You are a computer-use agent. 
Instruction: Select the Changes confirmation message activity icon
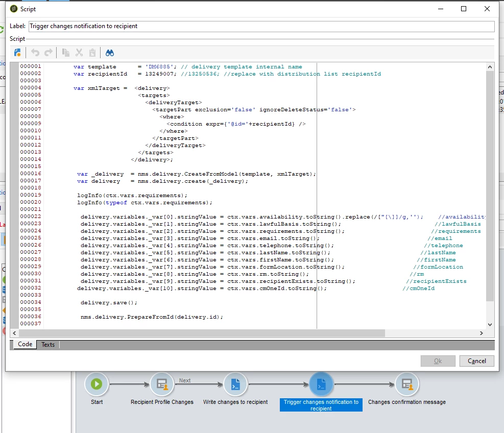[407, 384]
